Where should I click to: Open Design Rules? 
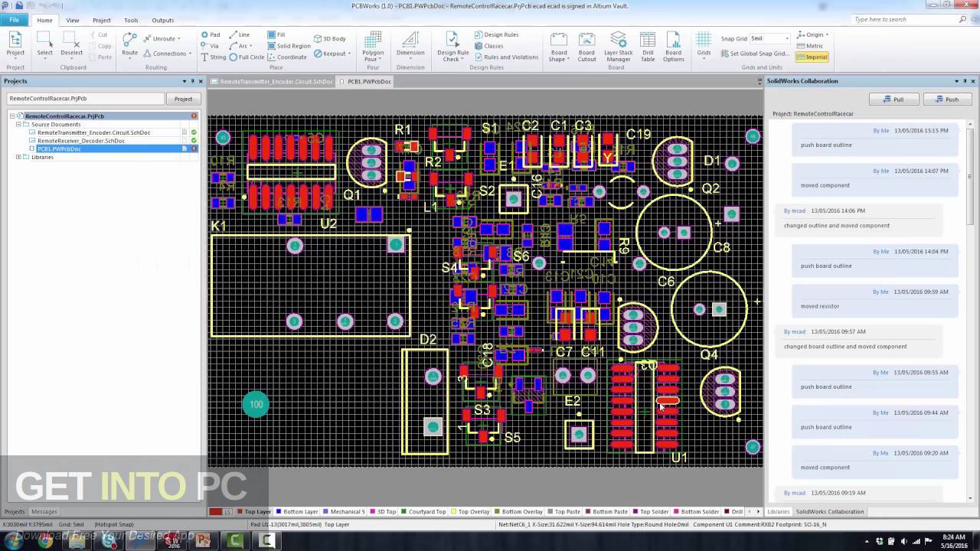pos(496,34)
